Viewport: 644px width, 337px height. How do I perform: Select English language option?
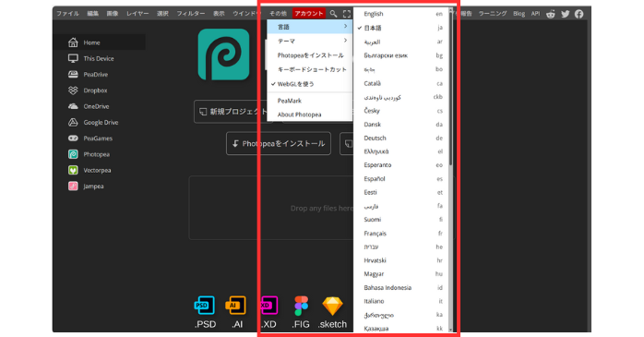tap(400, 14)
